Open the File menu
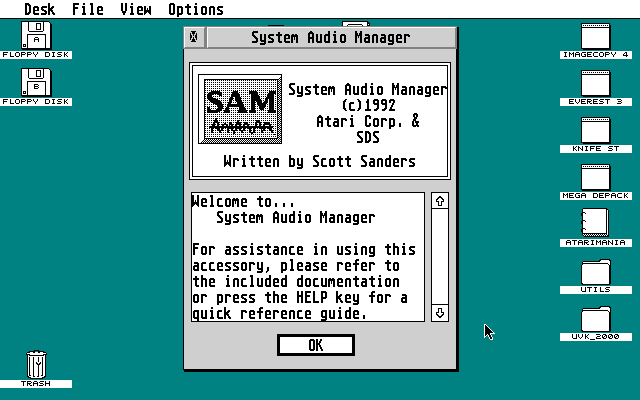 click(x=88, y=9)
